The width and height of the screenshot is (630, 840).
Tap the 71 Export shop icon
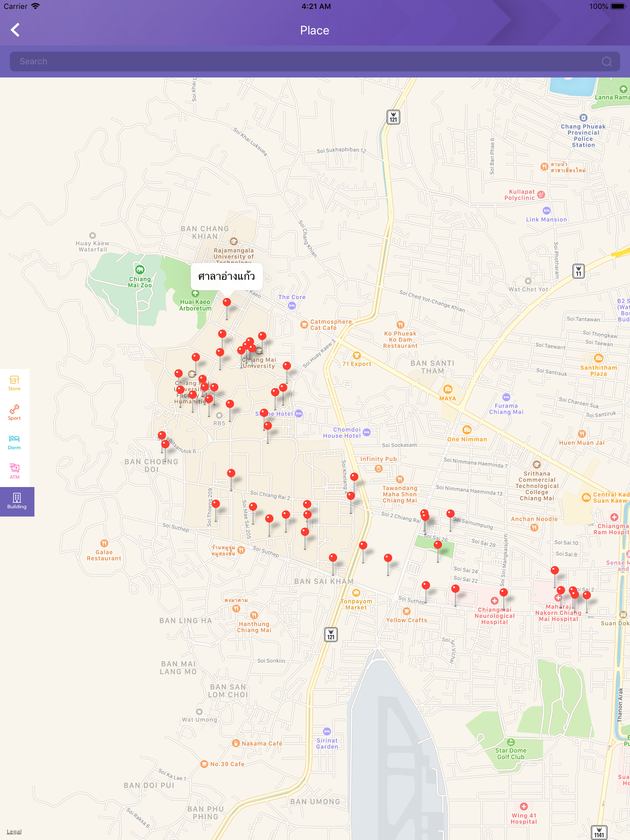click(x=357, y=355)
